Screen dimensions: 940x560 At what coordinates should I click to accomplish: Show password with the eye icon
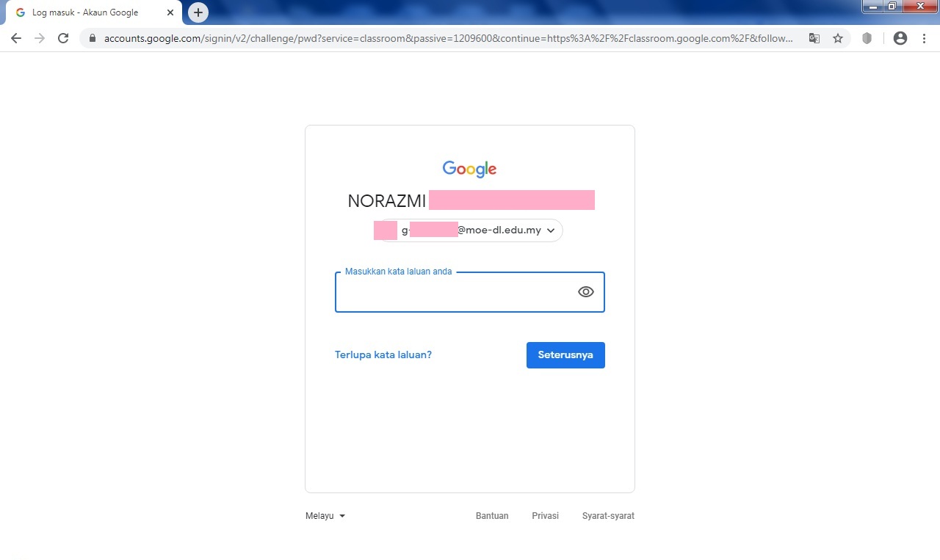(x=586, y=291)
